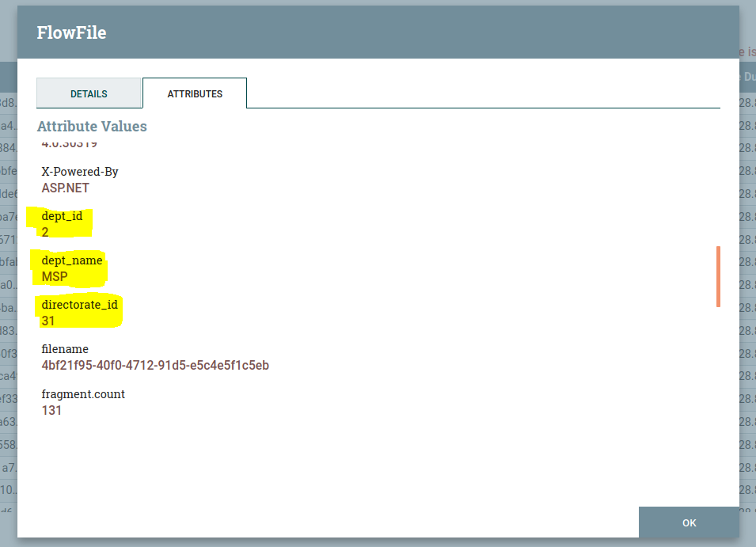Click the filename attribute label
The height and width of the screenshot is (547, 756).
coord(65,348)
